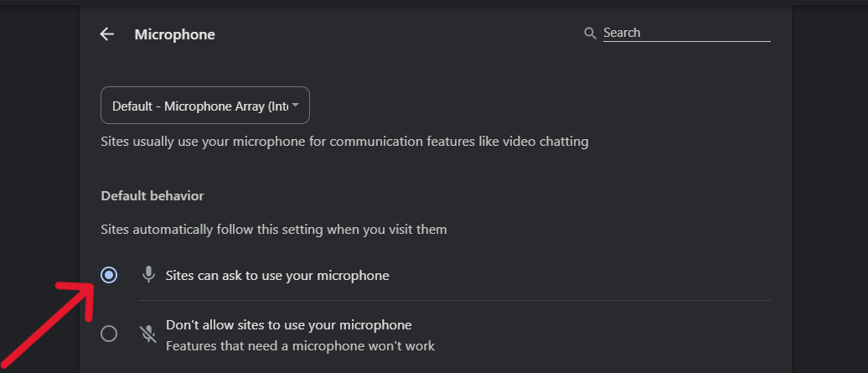Click the "Sites automatically follow this setting" text
Screen dimensions: 868x373
[274, 228]
